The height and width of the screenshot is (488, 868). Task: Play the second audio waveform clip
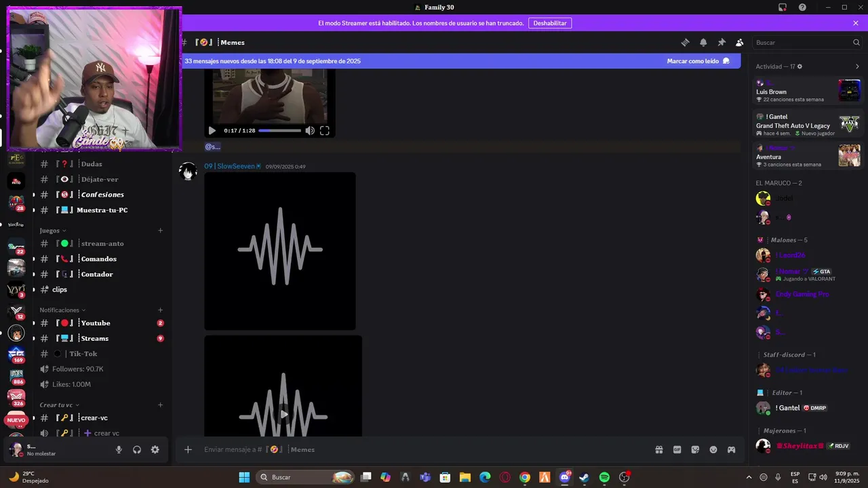coord(283,414)
